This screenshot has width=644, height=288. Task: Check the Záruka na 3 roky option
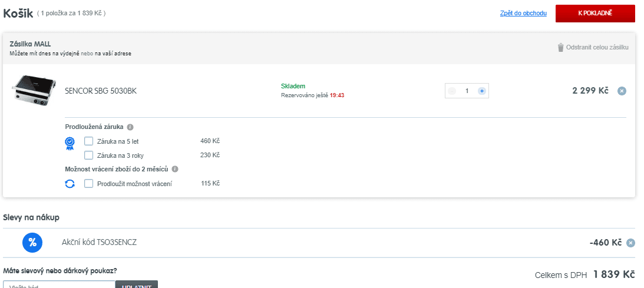click(89, 155)
